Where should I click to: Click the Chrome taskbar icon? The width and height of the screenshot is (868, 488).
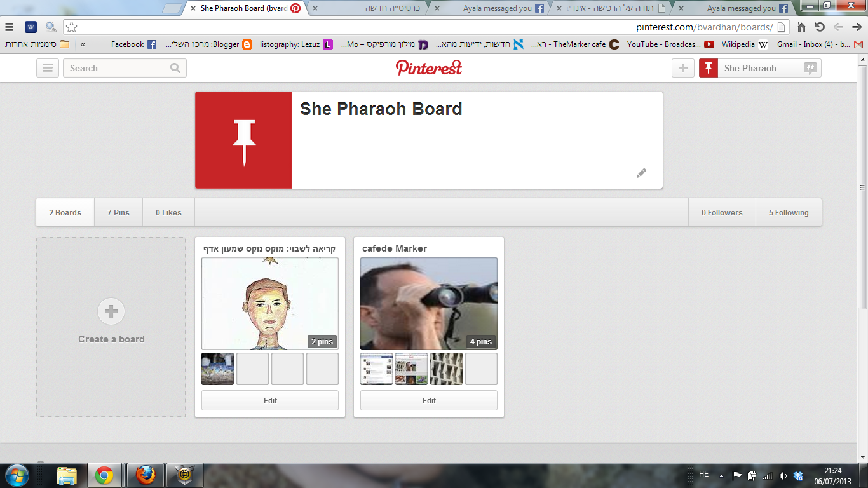click(105, 475)
